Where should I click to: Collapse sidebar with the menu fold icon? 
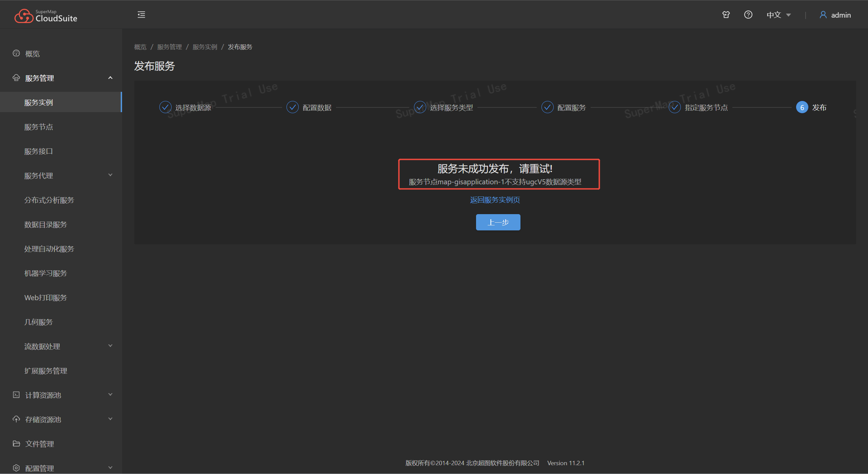[141, 15]
